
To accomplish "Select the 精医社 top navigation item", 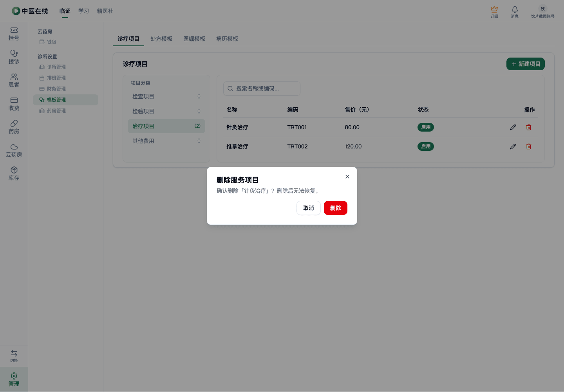I will click(x=105, y=11).
